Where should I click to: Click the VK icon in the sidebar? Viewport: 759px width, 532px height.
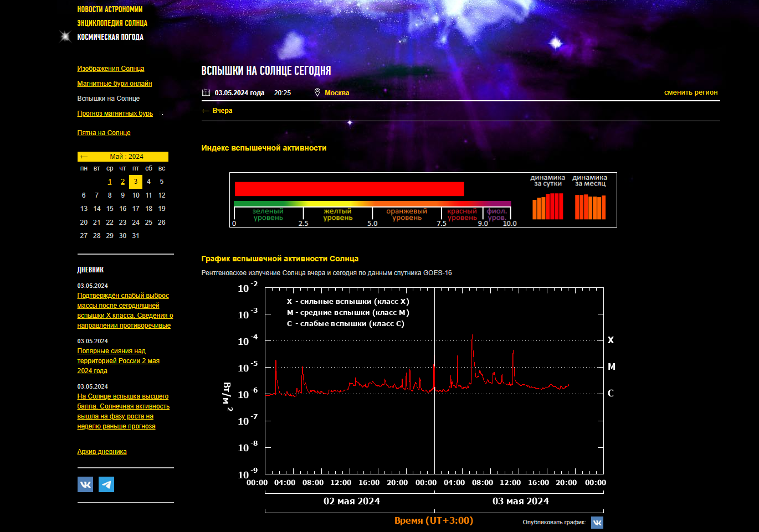pos(85,484)
